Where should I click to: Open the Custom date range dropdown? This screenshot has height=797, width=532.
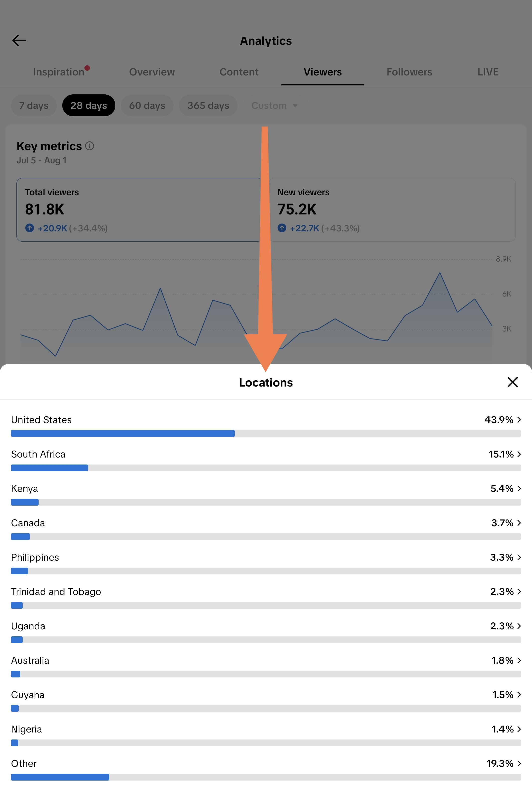coord(275,106)
